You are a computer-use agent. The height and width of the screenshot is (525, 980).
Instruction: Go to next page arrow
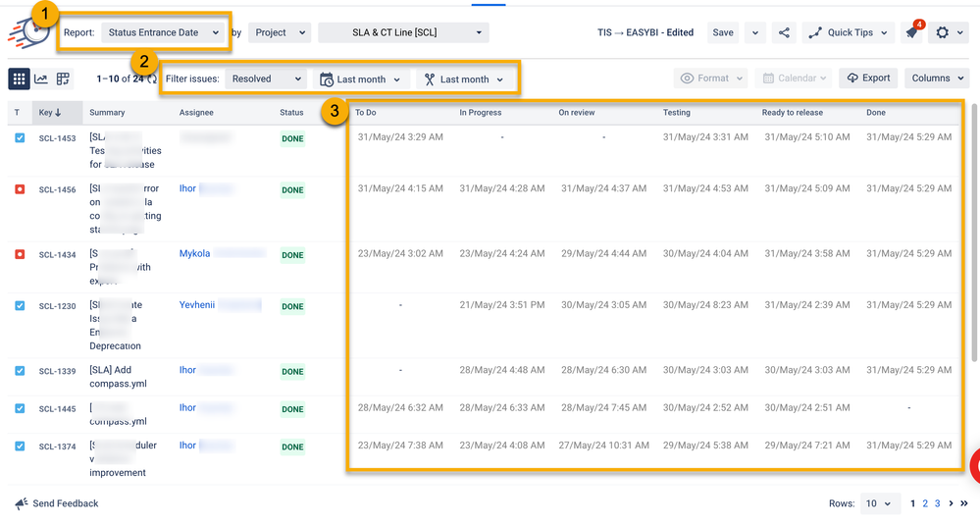[x=952, y=503]
